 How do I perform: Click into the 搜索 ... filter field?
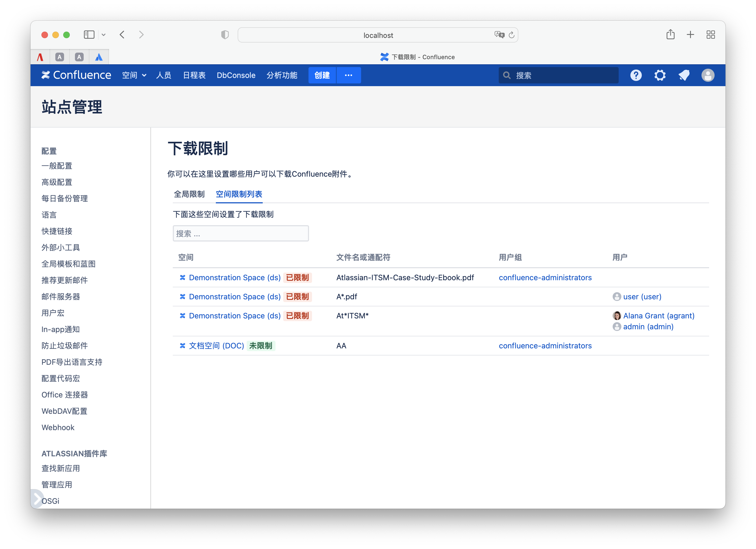click(x=241, y=233)
